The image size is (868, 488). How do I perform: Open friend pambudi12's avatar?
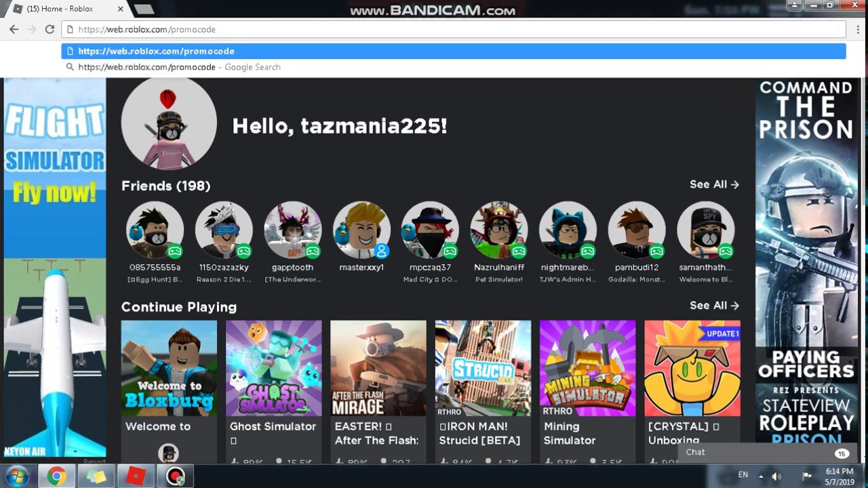point(637,230)
